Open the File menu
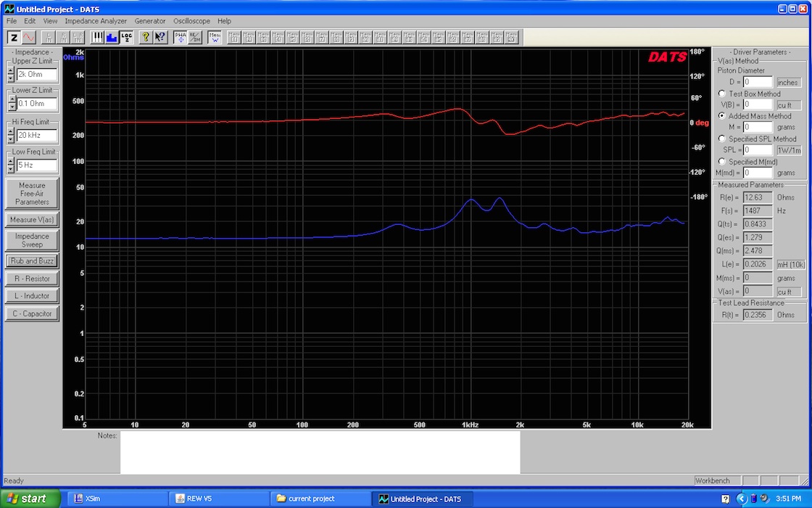The image size is (812, 508). 12,21
